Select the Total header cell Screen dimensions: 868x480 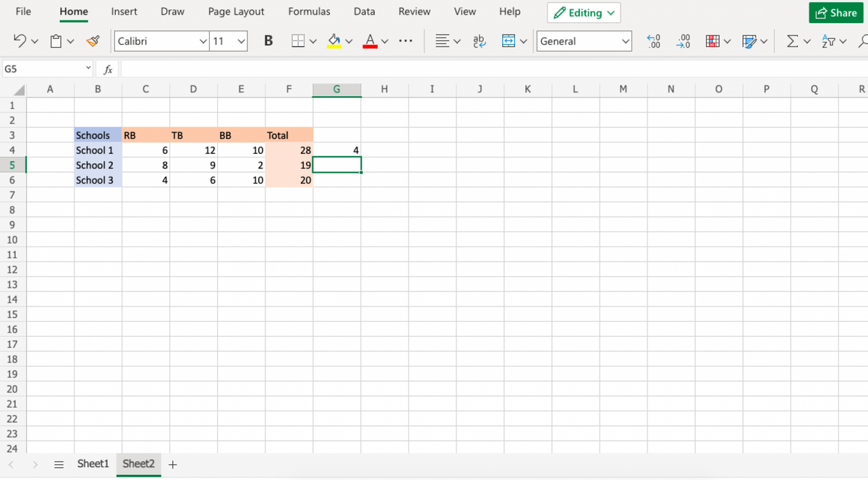coord(289,135)
